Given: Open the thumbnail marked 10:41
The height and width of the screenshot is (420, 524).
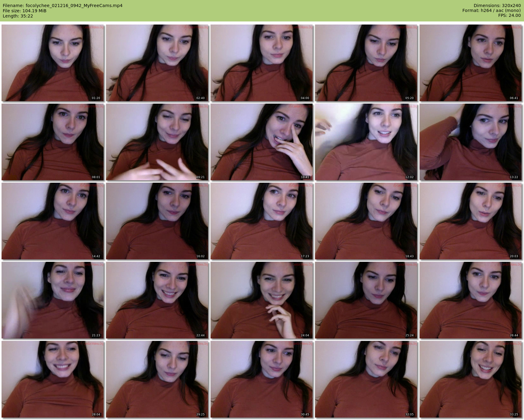Looking at the screenshot, I should (262, 142).
